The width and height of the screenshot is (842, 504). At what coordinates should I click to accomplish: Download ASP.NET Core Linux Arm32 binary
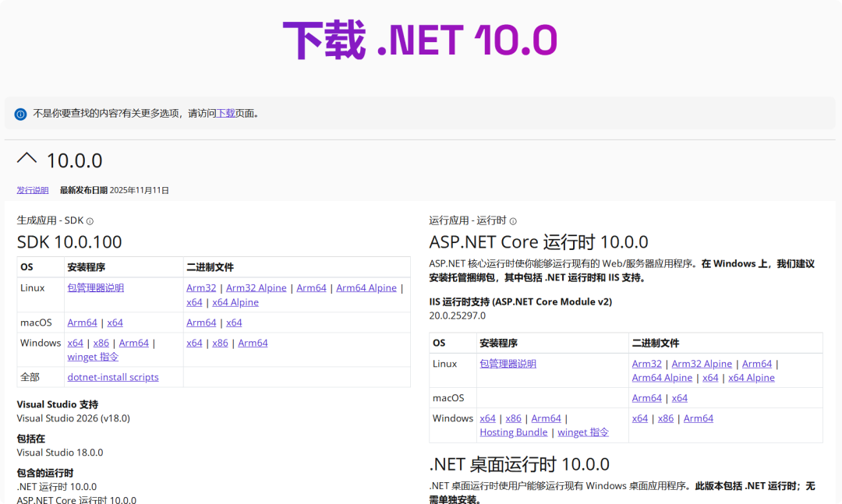(646, 364)
